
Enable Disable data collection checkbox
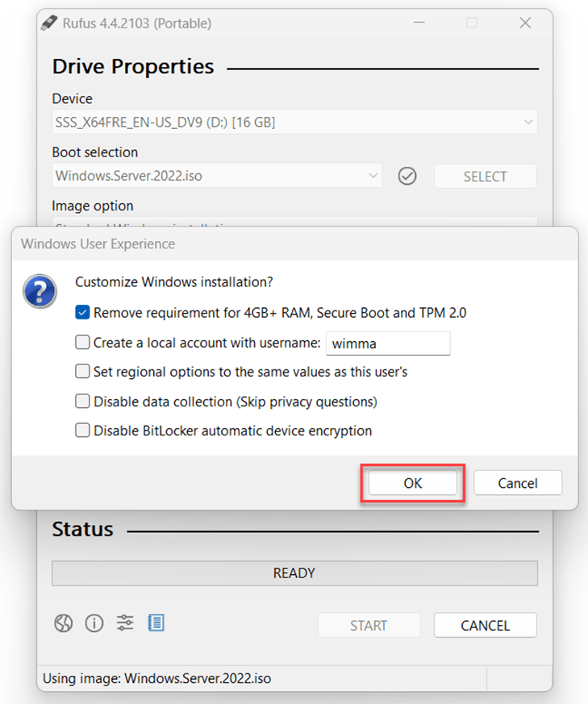[82, 401]
